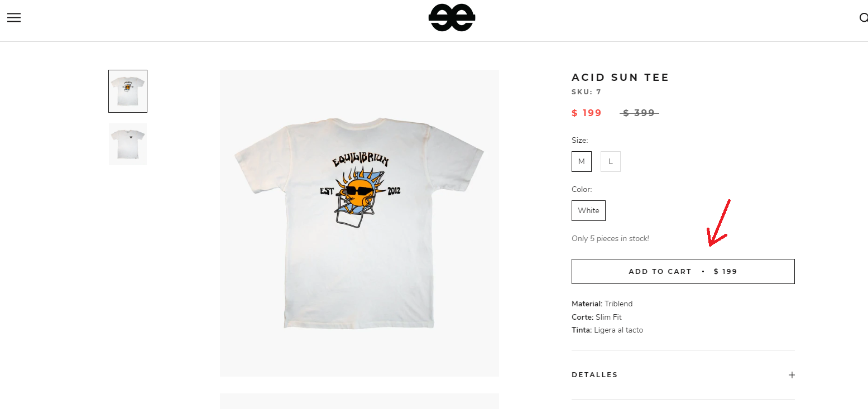
Task: Click the main Acid Sun Tee product image
Action: pyautogui.click(x=359, y=223)
